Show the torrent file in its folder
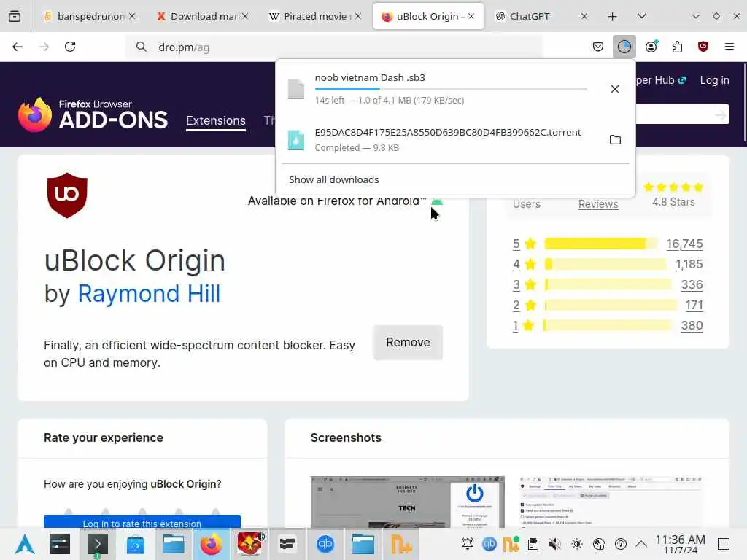747x560 pixels. coord(615,139)
